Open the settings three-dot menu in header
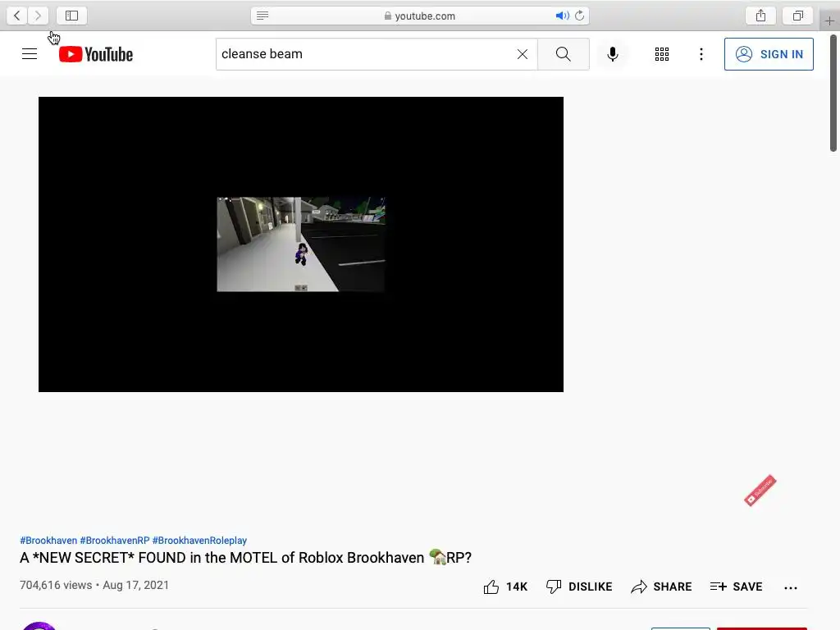 [x=701, y=54]
